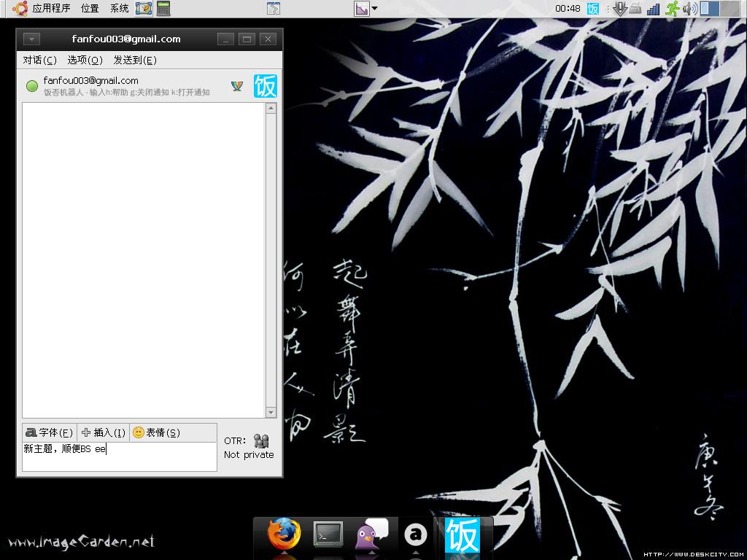
Task: Click the green online status icon
Action: 32,86
